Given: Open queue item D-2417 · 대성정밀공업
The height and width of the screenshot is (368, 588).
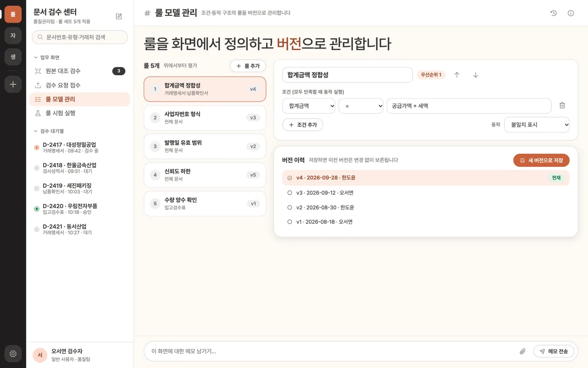Looking at the screenshot, I should pos(80,148).
